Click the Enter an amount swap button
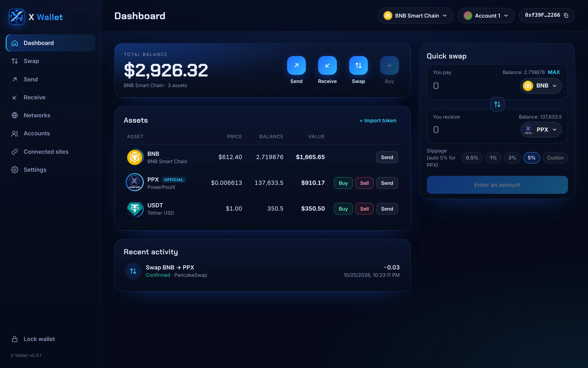Viewport: 588px width, 368px height. coord(497,185)
